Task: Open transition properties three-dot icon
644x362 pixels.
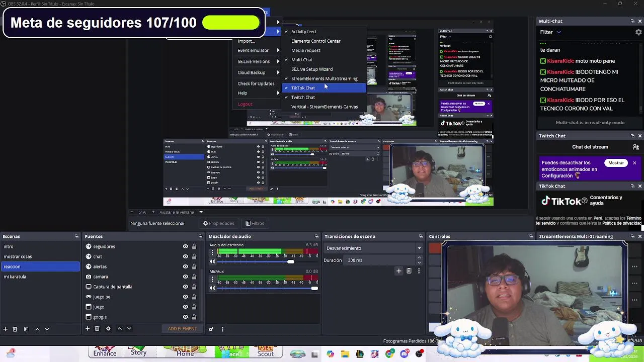Action: coord(419,271)
